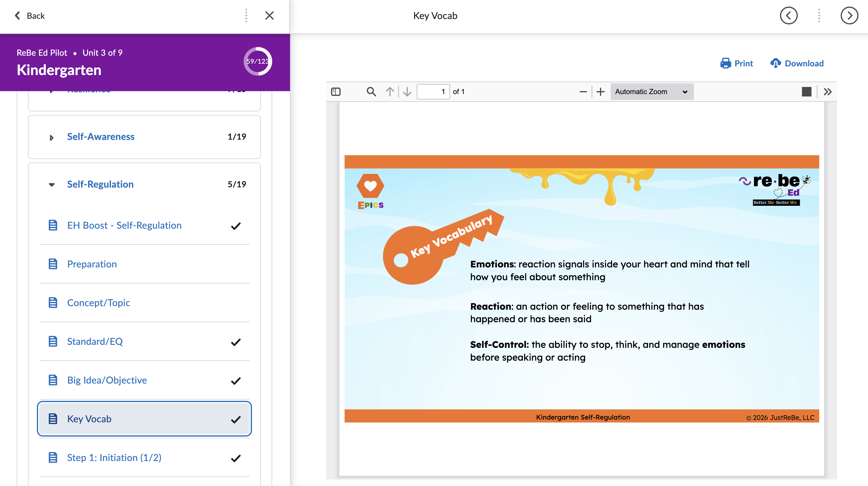868x486 pixels.
Task: Select the Concept/Topic lesson item
Action: click(x=98, y=303)
